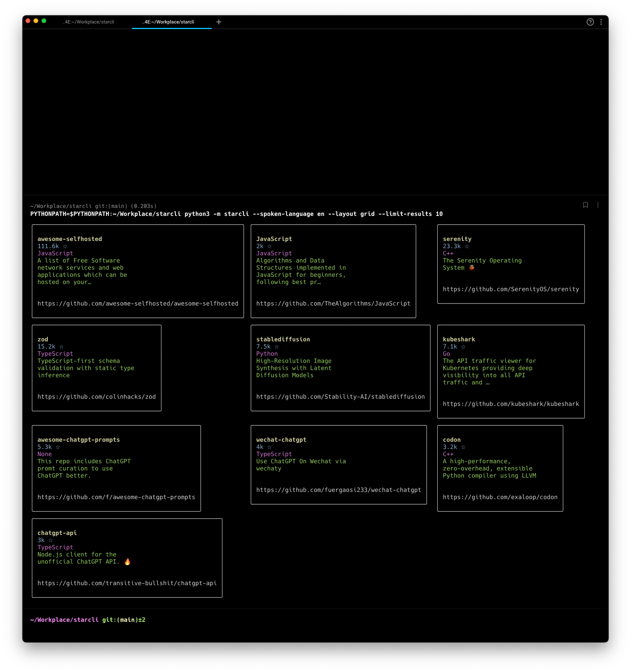
Task: Open the awesome-selfhosted GitHub URL
Action: 138,304
